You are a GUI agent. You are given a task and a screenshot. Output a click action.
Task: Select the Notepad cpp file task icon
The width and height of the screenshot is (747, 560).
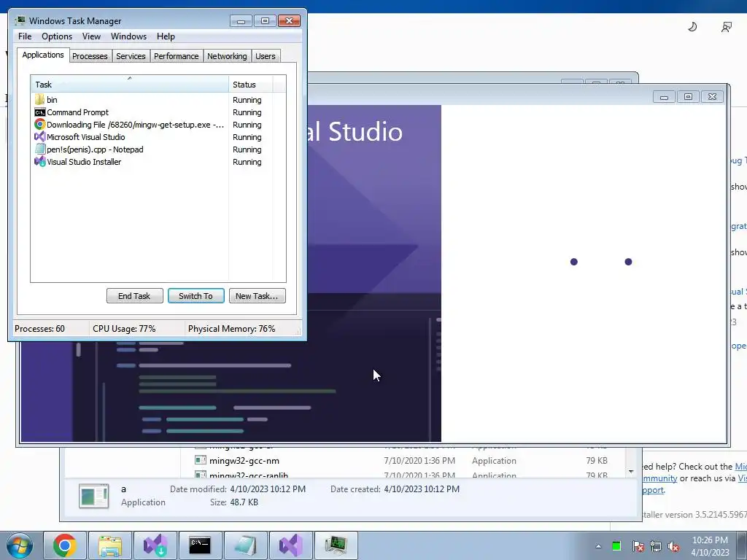pyautogui.click(x=40, y=149)
